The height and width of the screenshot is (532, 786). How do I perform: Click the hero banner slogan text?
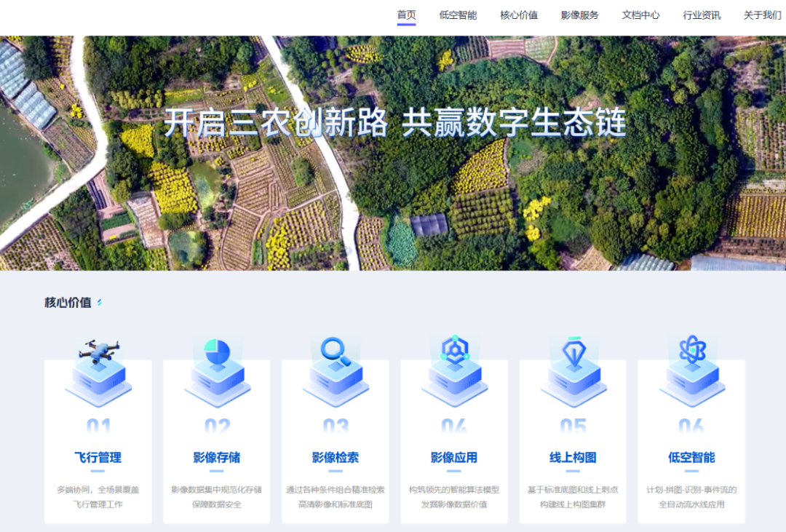tap(397, 124)
